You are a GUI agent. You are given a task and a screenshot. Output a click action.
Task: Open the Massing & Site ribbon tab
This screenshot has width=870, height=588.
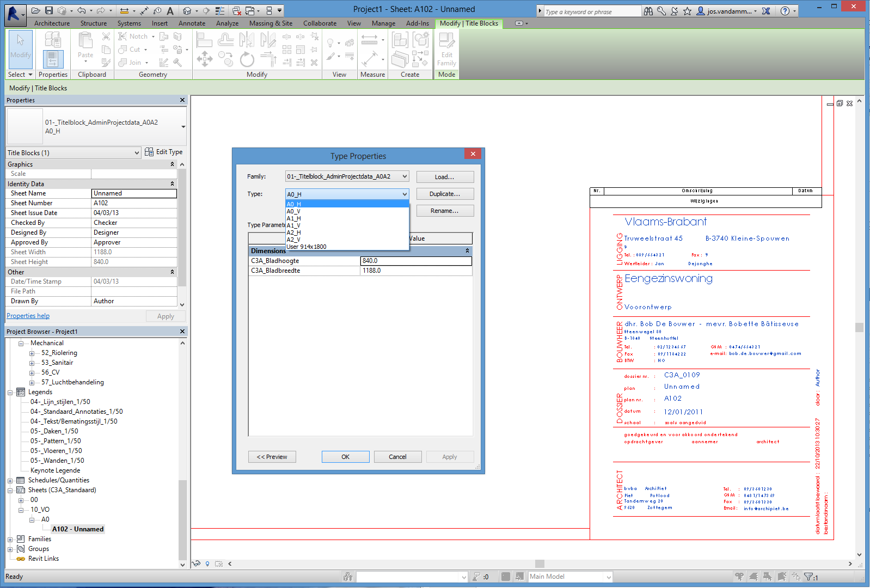tap(271, 23)
